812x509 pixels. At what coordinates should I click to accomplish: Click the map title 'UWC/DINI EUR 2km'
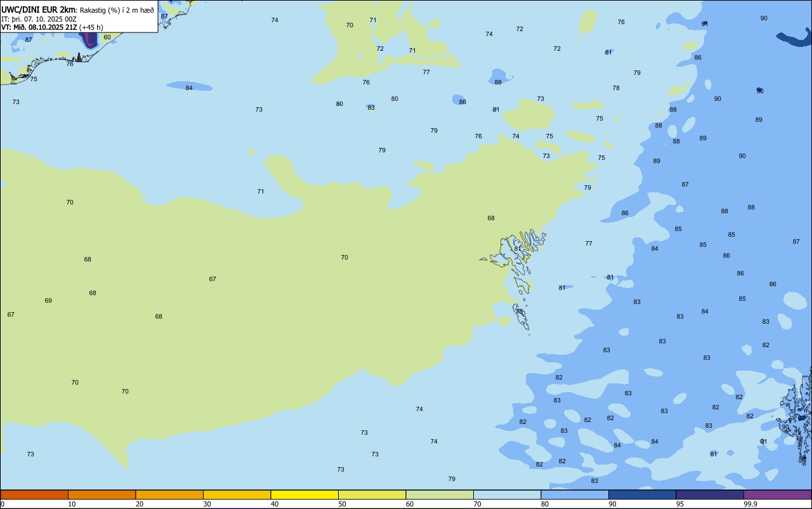(x=39, y=10)
